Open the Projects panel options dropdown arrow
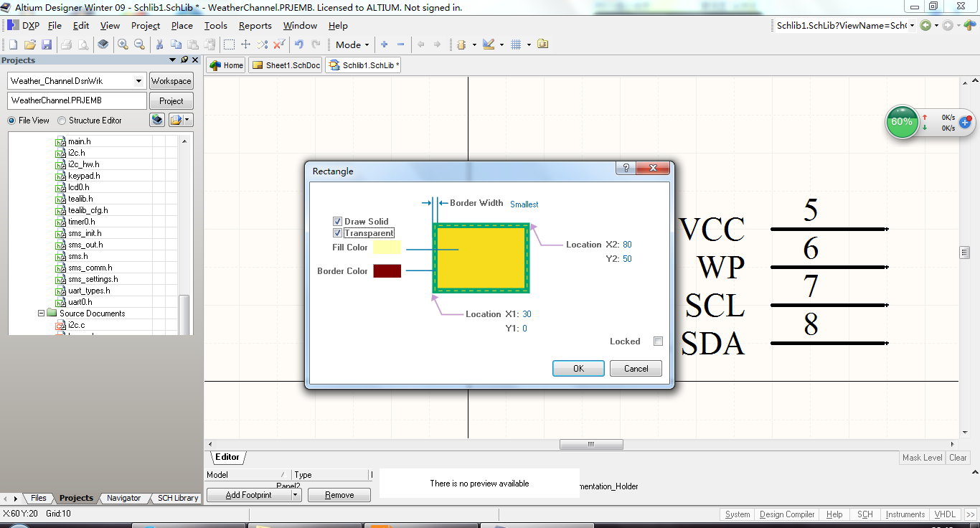 [x=172, y=60]
